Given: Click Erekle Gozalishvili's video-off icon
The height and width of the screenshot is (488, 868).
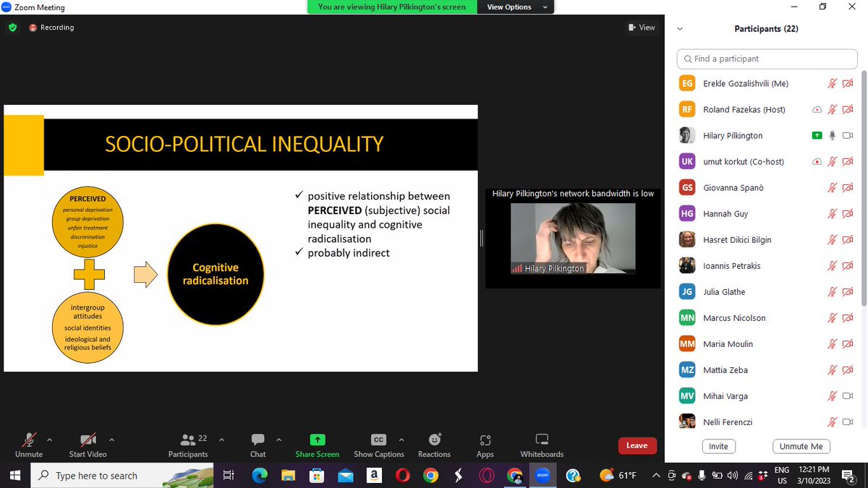Looking at the screenshot, I should [x=848, y=83].
